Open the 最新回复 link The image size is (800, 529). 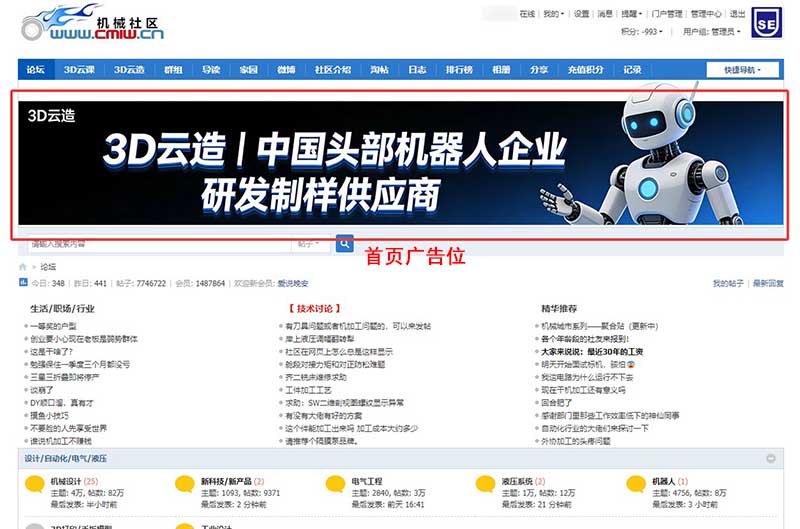pyautogui.click(x=767, y=284)
